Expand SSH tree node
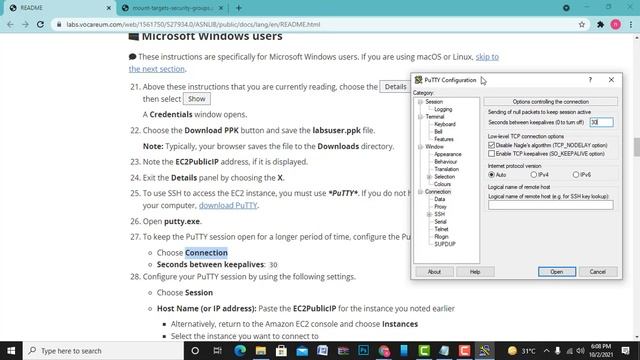Image resolution: width=640 pixels, height=360 pixels. 429,214
